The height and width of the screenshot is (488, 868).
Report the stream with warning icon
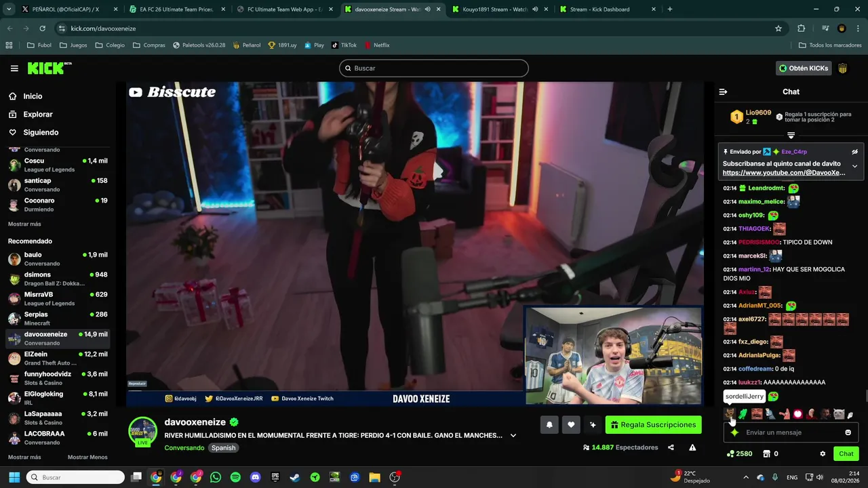pos(692,447)
